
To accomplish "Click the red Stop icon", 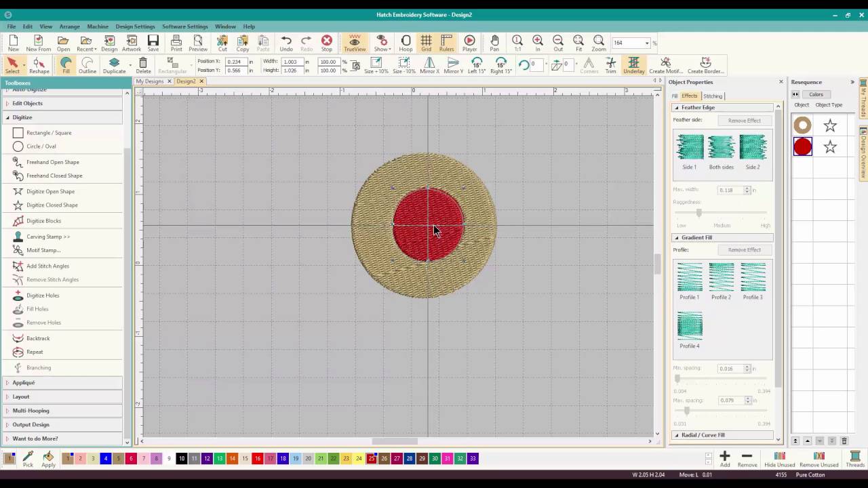I will coord(327,44).
